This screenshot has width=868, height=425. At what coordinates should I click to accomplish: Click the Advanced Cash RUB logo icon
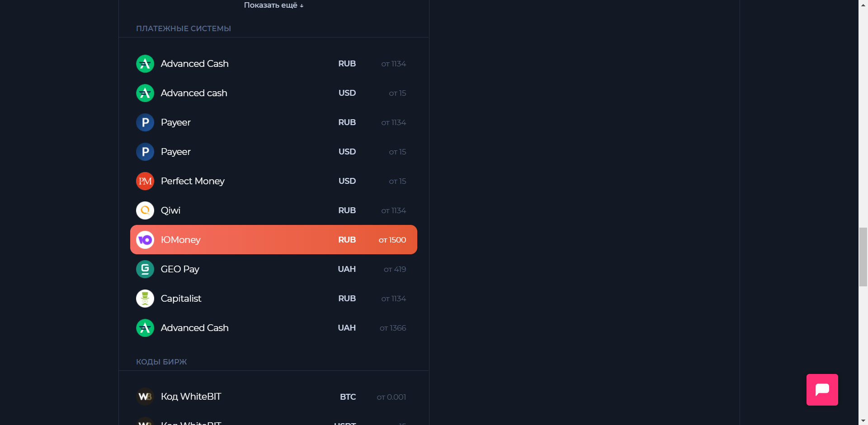pyautogui.click(x=145, y=64)
